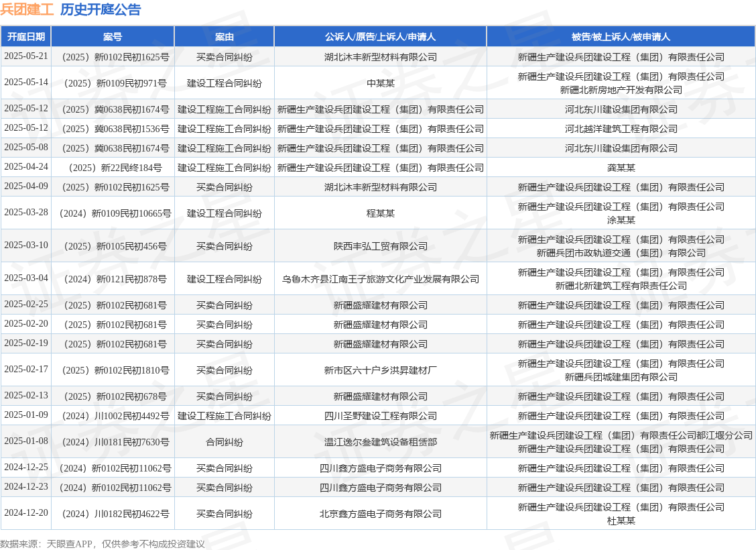Click defendant 新疆兵团城建集团有限公司
The width and height of the screenshot is (756, 550).
621,377
